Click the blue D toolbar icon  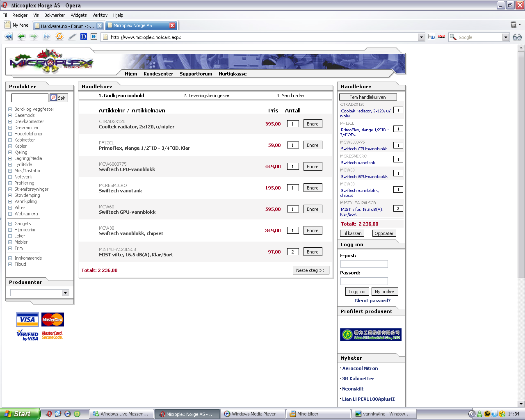(84, 37)
